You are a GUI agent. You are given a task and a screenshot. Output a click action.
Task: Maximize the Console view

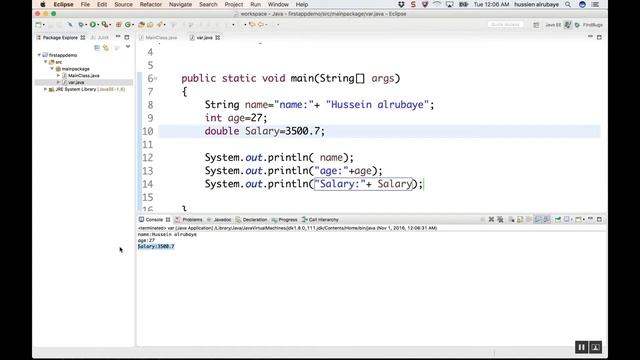tap(599, 220)
